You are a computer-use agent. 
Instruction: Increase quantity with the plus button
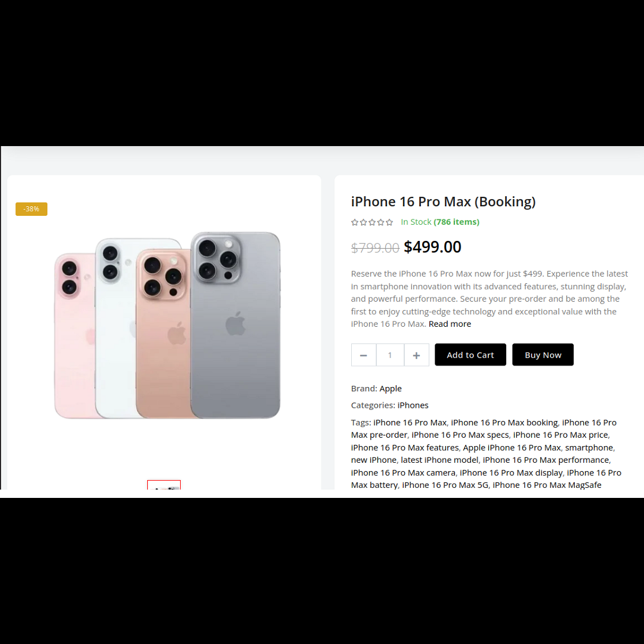(416, 355)
